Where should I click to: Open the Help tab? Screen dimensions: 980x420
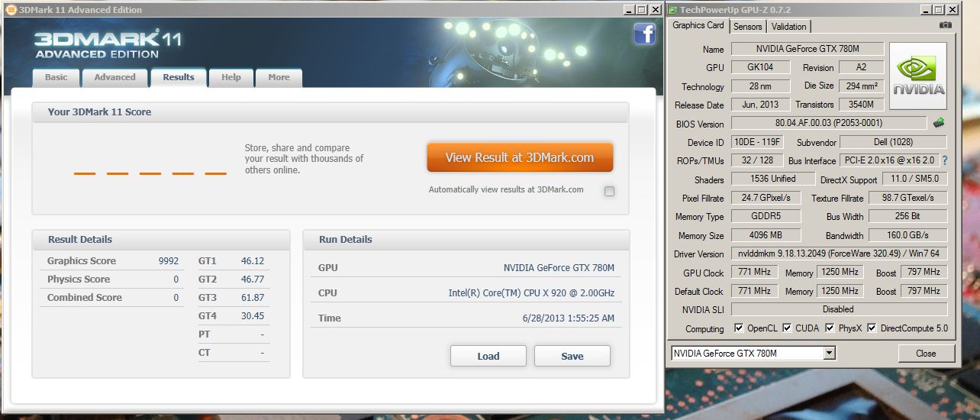(231, 78)
